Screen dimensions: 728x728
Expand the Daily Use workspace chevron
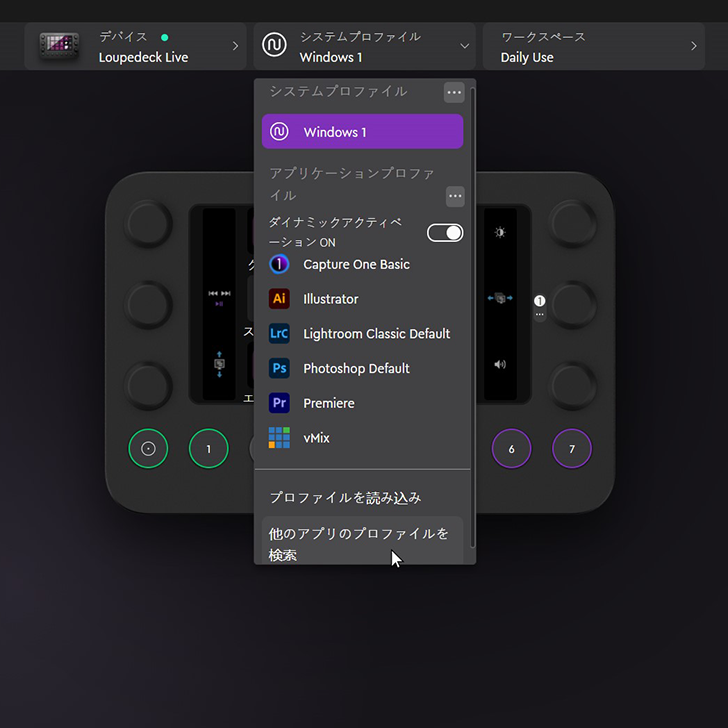(694, 46)
